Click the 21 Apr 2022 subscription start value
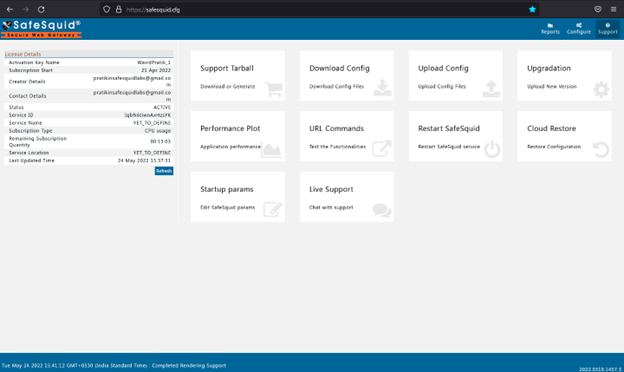This screenshot has width=624, height=372. click(156, 70)
